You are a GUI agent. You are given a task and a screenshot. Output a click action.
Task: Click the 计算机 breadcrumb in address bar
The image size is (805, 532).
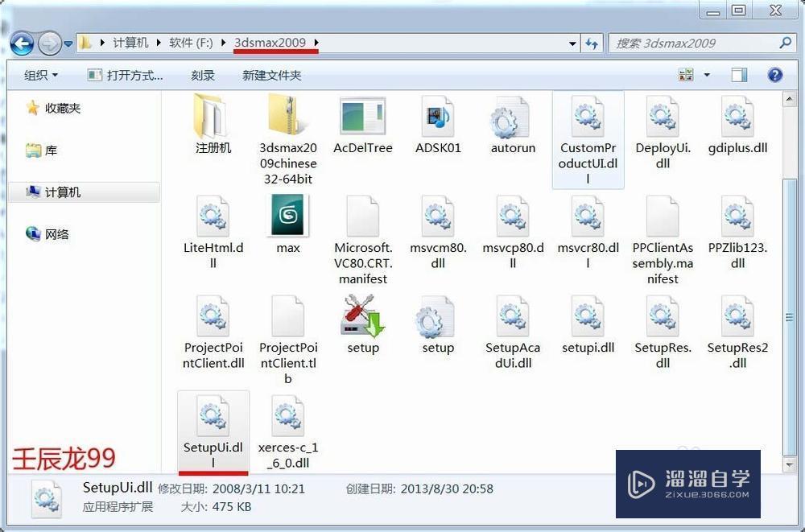click(x=130, y=43)
